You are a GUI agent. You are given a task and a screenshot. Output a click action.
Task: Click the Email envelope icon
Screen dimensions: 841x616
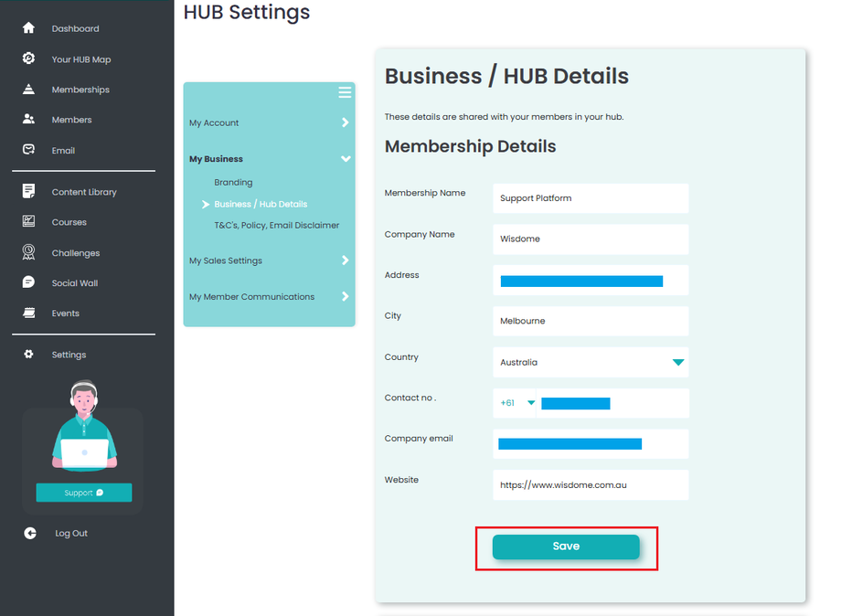(28, 150)
